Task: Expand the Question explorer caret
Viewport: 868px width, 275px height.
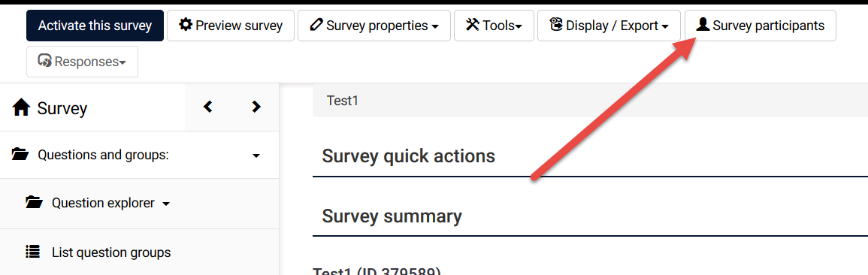Action: coord(165,204)
